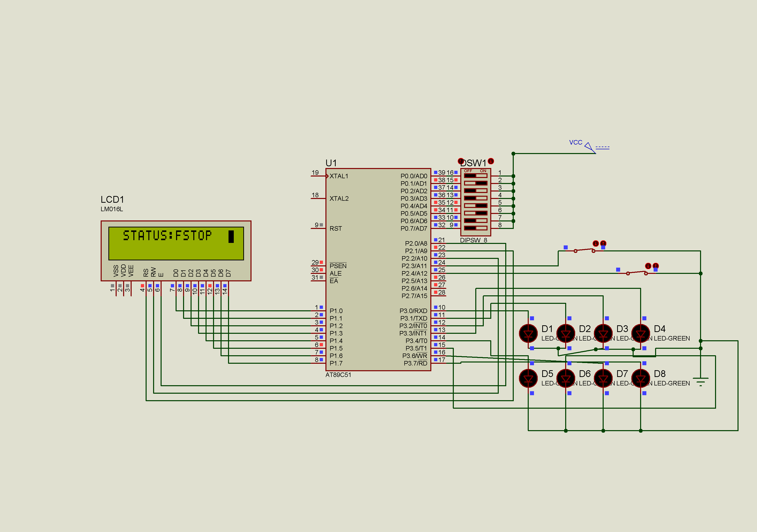Click the OFF label on the DIP switch
Viewport: 757px width, 532px height.
tap(468, 171)
